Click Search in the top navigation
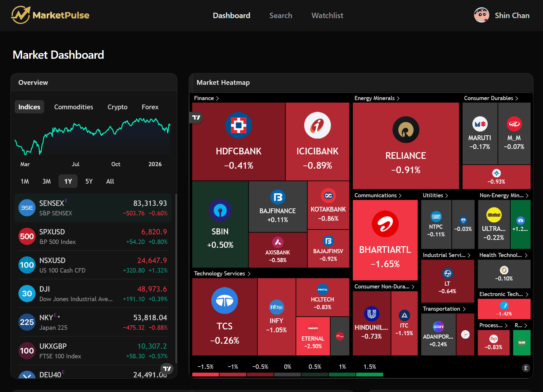This screenshot has height=392, width=543. pyautogui.click(x=281, y=15)
